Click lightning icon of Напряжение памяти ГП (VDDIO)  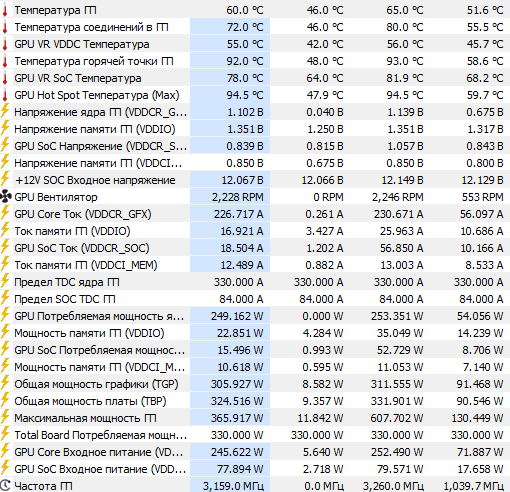click(5, 129)
